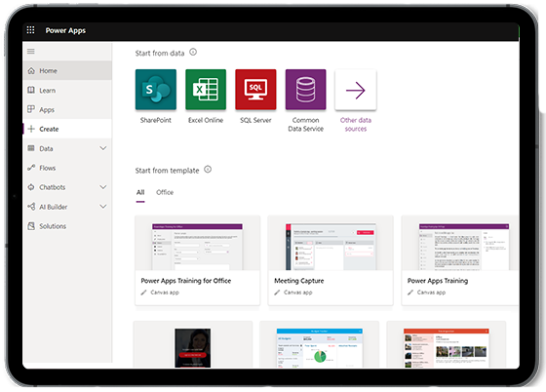The width and height of the screenshot is (546, 392).
Task: Click the Apps grid icon
Action: pos(31,109)
